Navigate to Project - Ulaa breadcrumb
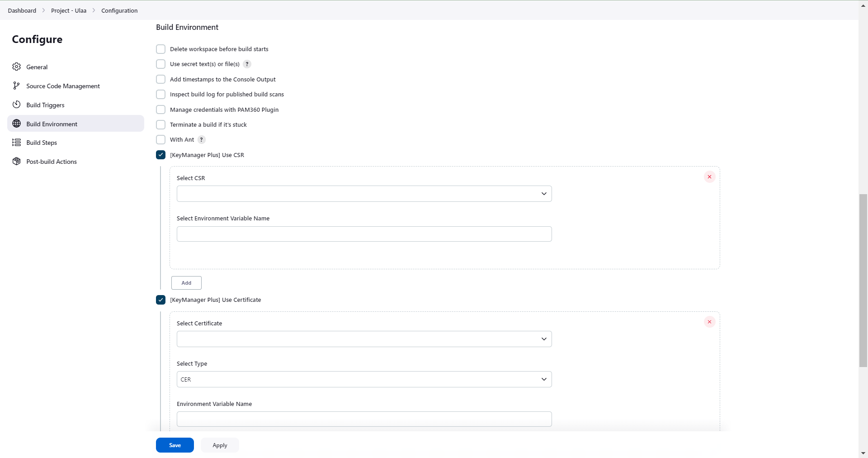 69,10
